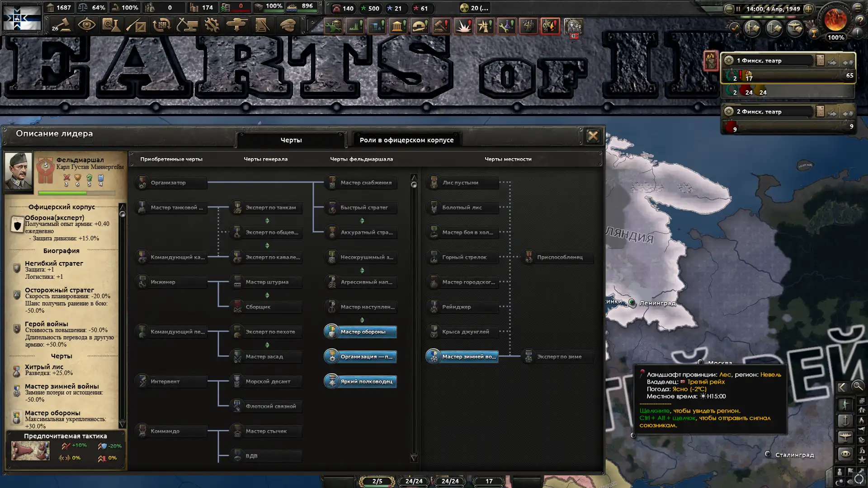This screenshot has height=488, width=868.
Task: Click the traits list scrollbar thumb
Action: [x=414, y=184]
